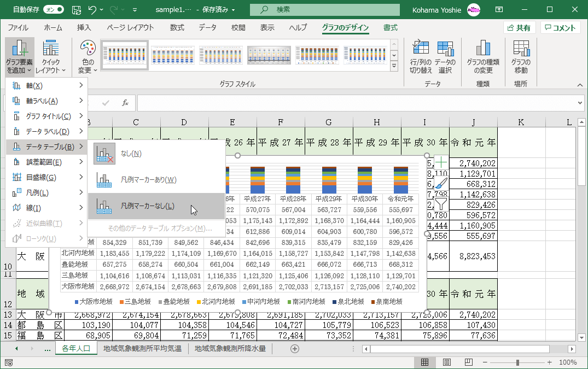The height and width of the screenshot is (369, 588).
Task: Click the Comments button
Action: 560,28
